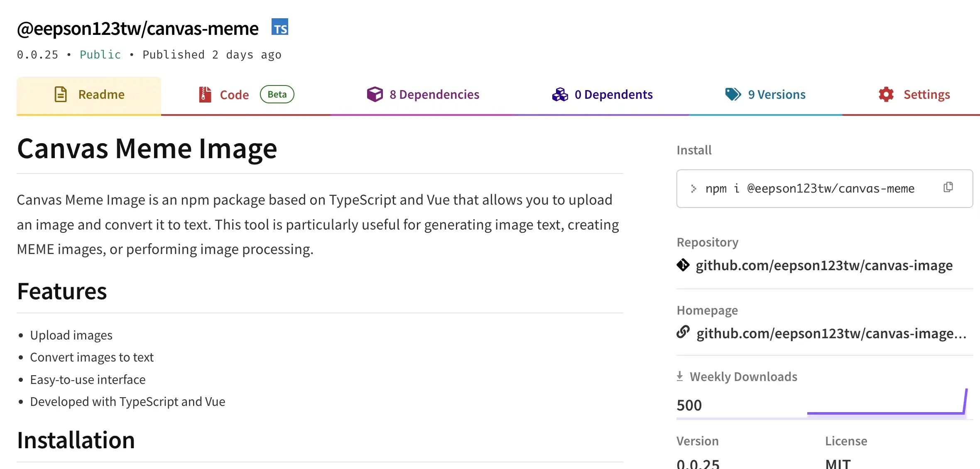Click the Code zip-file icon
The image size is (980, 469).
tap(205, 94)
